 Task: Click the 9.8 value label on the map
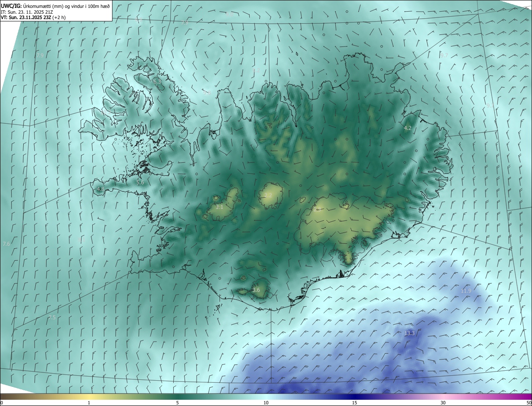pos(207,93)
